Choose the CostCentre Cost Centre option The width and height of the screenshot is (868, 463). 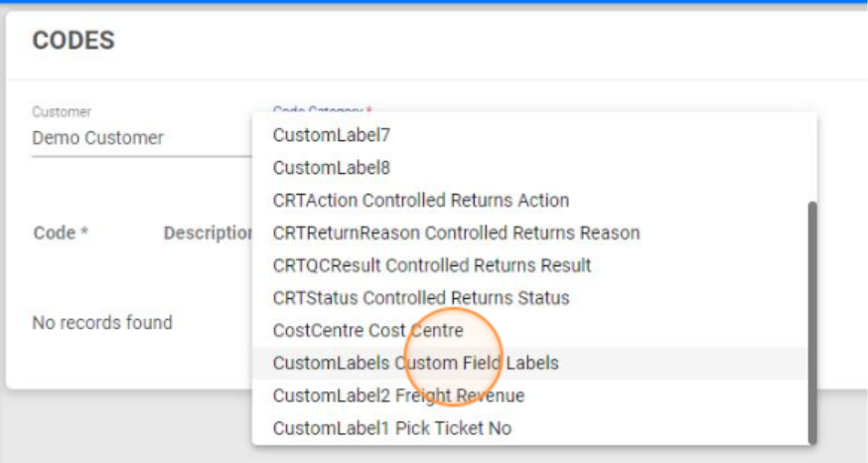[367, 330]
